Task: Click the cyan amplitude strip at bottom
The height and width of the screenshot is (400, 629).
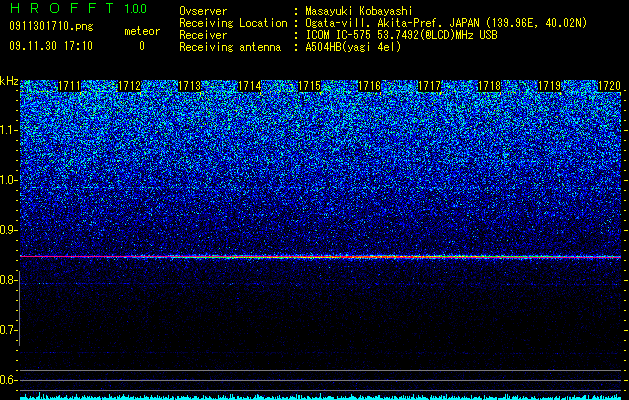Action: point(320,396)
